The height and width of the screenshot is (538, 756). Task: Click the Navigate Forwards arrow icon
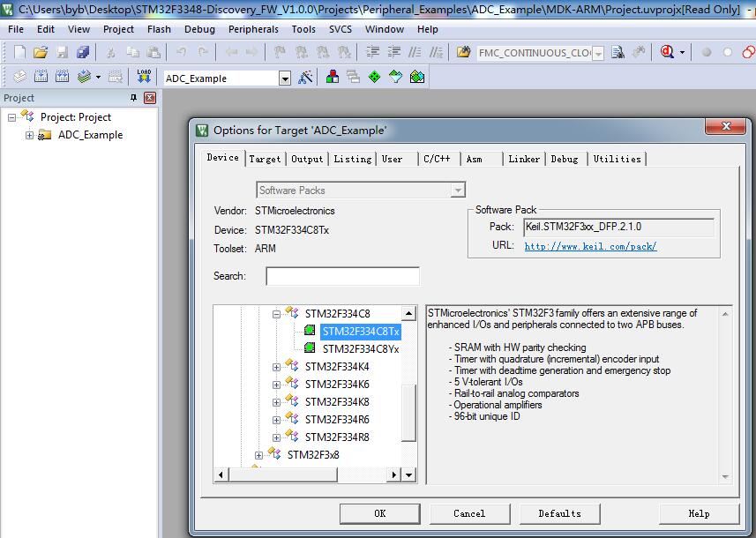coord(251,52)
